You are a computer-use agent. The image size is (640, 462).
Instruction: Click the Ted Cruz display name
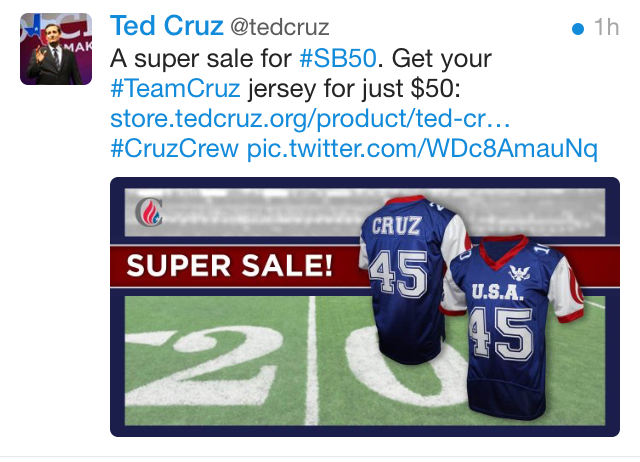[x=167, y=26]
